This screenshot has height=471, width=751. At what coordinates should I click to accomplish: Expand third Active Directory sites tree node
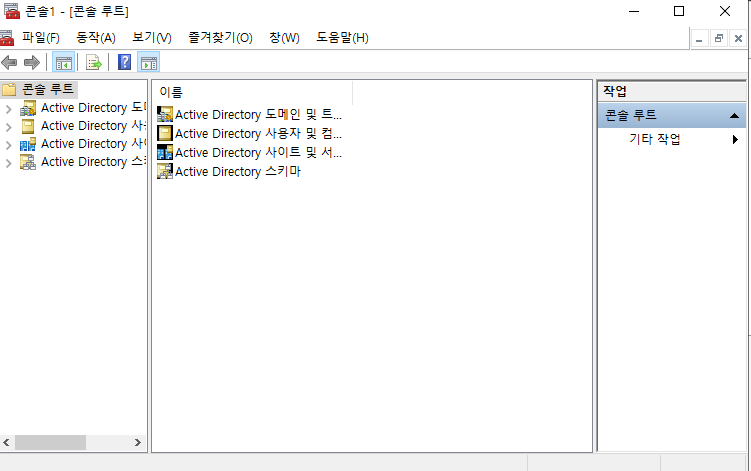8,145
